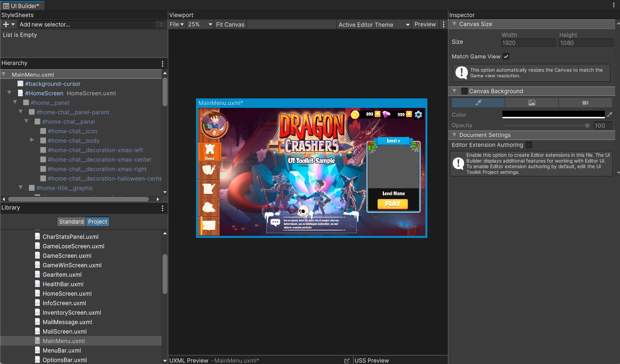The image size is (620, 364).
Task: Collapse the MainMenu.uxml hierarchy root
Action: pos(4,74)
